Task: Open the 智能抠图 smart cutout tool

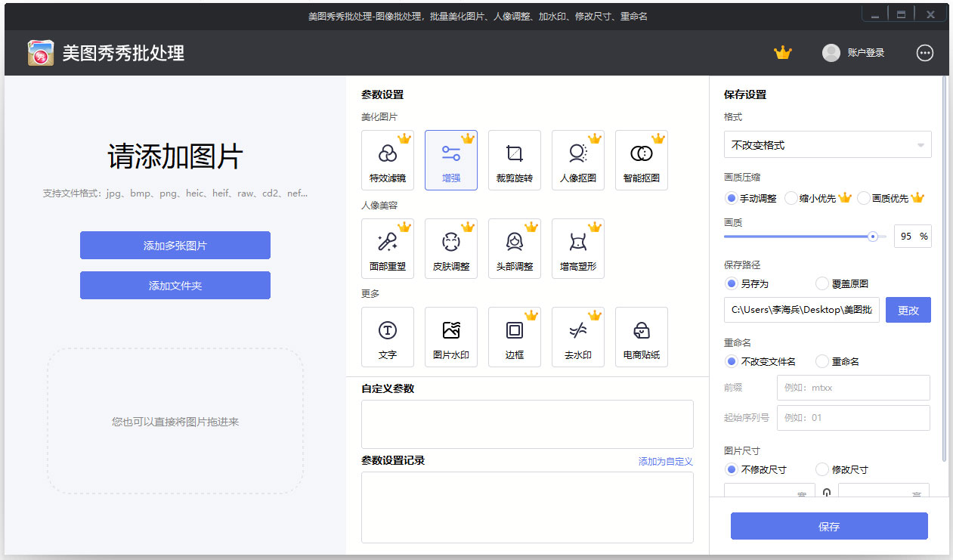Action: point(642,159)
